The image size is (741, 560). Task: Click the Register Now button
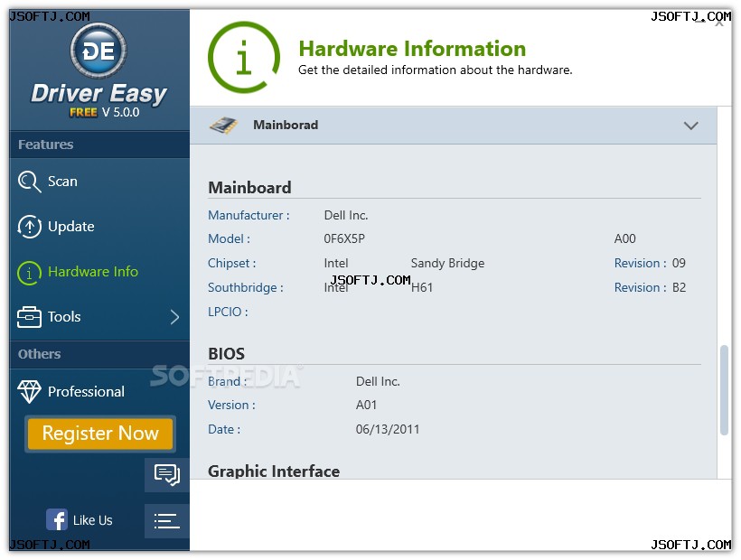coord(100,434)
